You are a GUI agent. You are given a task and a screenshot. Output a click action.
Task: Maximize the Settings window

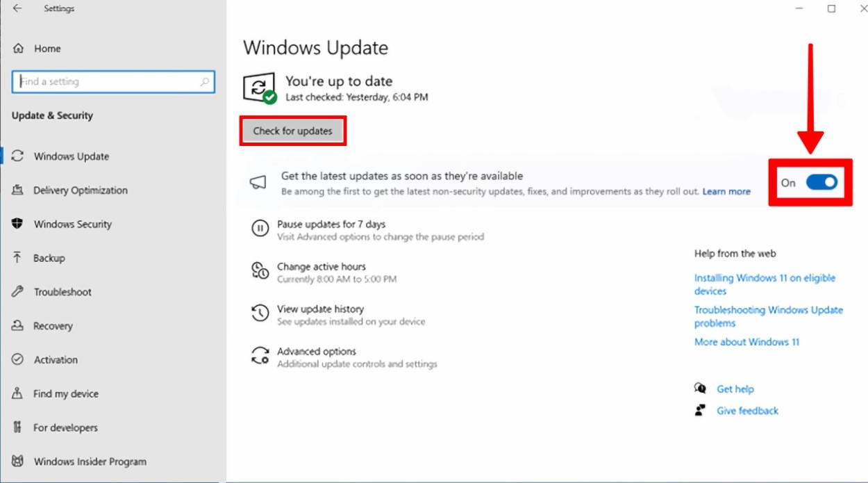click(831, 8)
